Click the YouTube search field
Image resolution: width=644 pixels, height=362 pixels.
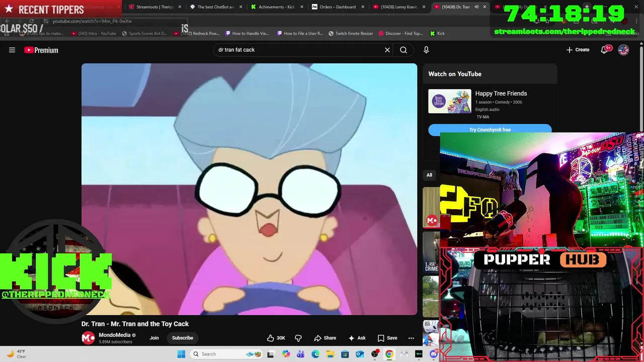click(299, 50)
